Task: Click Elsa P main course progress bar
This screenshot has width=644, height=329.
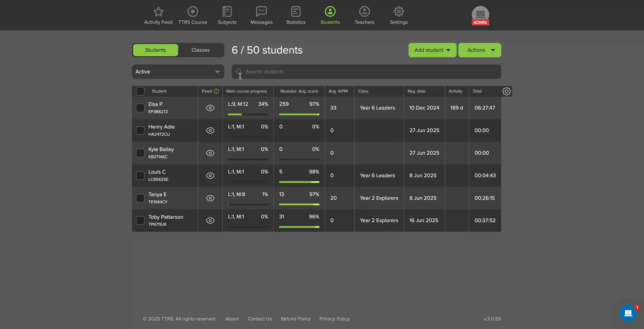Action: [248, 114]
